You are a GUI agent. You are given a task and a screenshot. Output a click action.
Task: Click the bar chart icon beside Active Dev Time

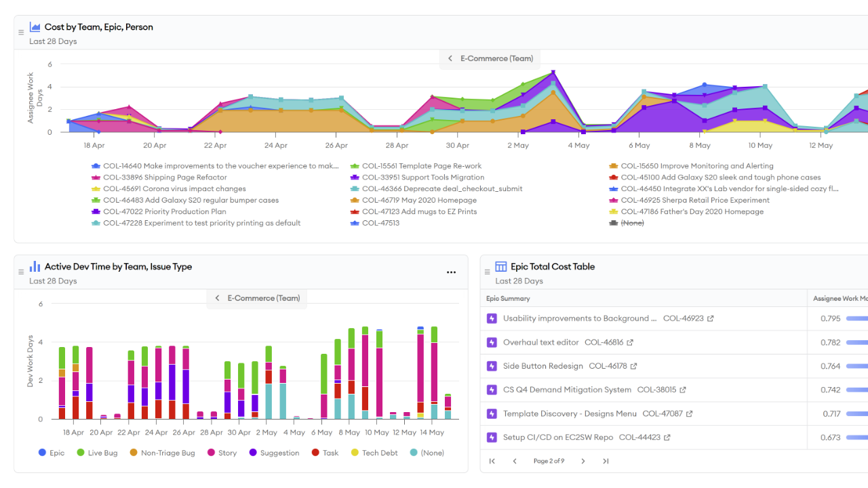pos(35,266)
